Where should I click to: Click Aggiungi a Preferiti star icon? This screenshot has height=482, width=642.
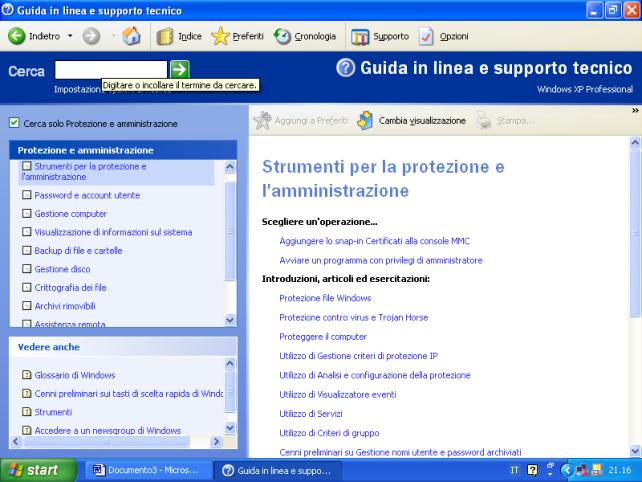(x=262, y=120)
